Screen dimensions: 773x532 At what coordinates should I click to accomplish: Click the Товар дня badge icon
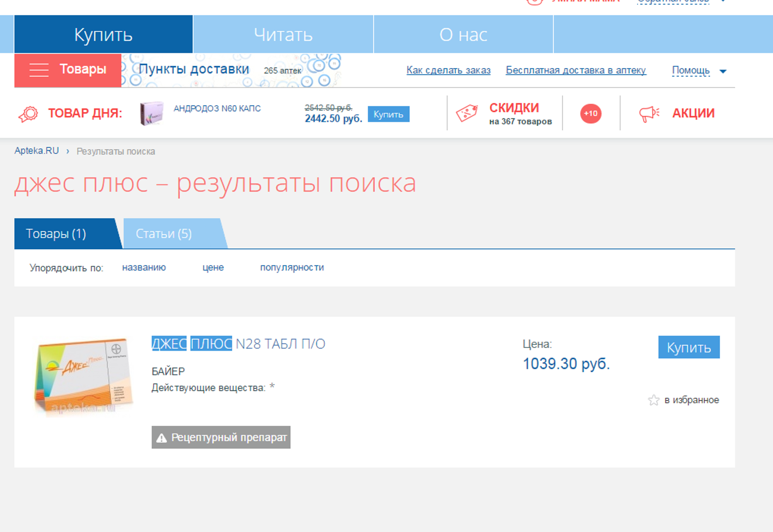tap(28, 113)
